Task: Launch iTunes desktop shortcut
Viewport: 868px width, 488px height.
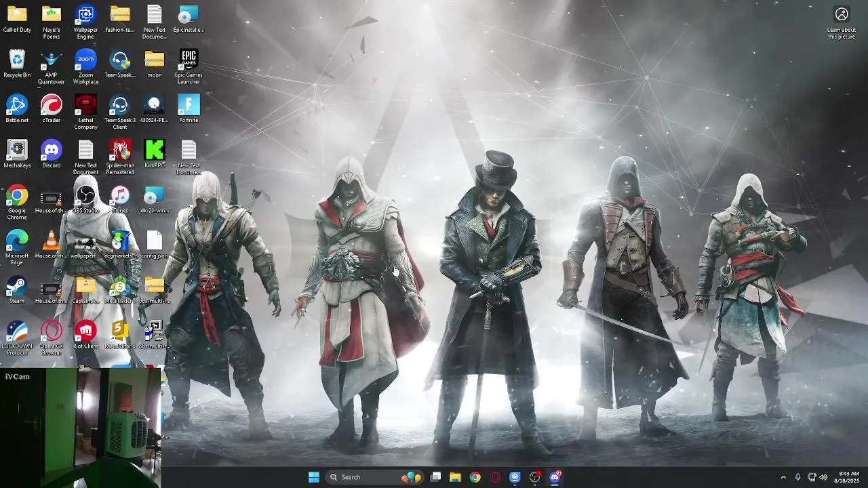Action: [120, 199]
